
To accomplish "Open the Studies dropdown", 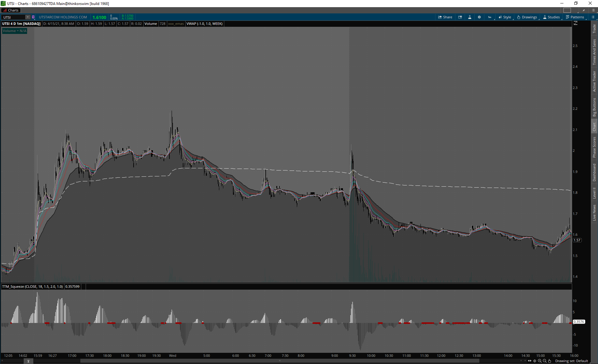I will tap(551, 17).
